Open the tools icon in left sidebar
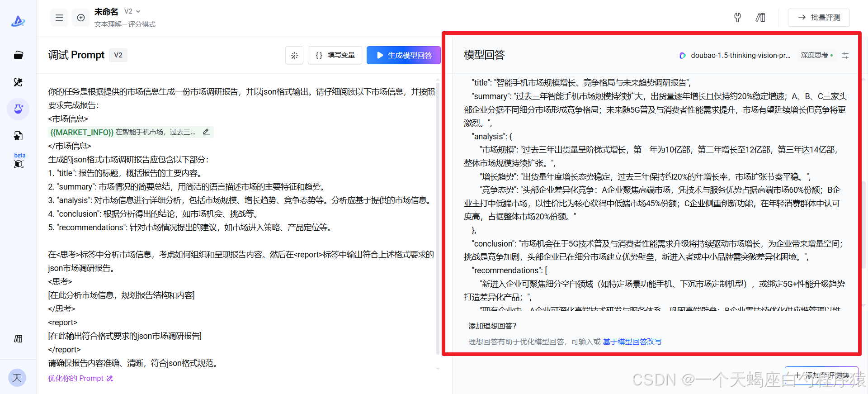Image resolution: width=868 pixels, height=394 pixels. click(18, 82)
